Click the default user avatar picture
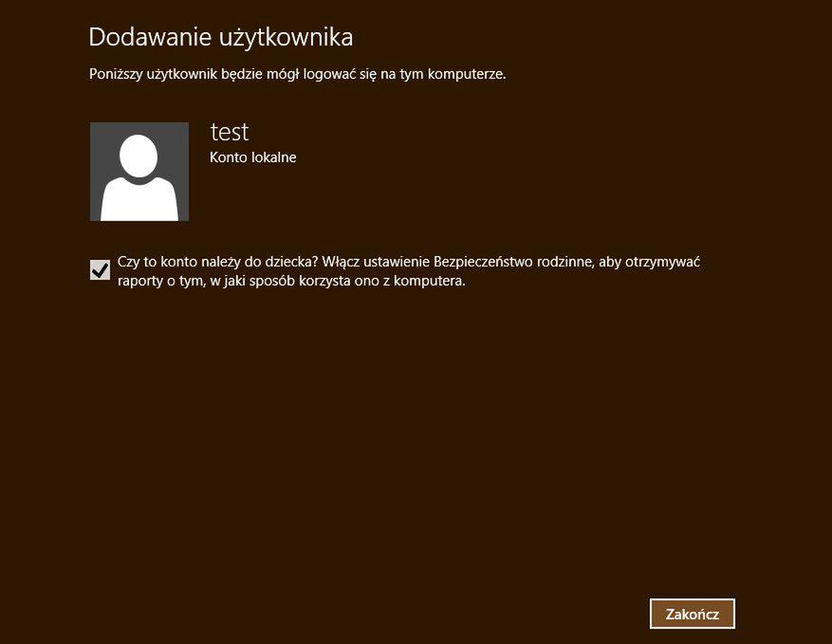The image size is (832, 644). pyautogui.click(x=139, y=172)
